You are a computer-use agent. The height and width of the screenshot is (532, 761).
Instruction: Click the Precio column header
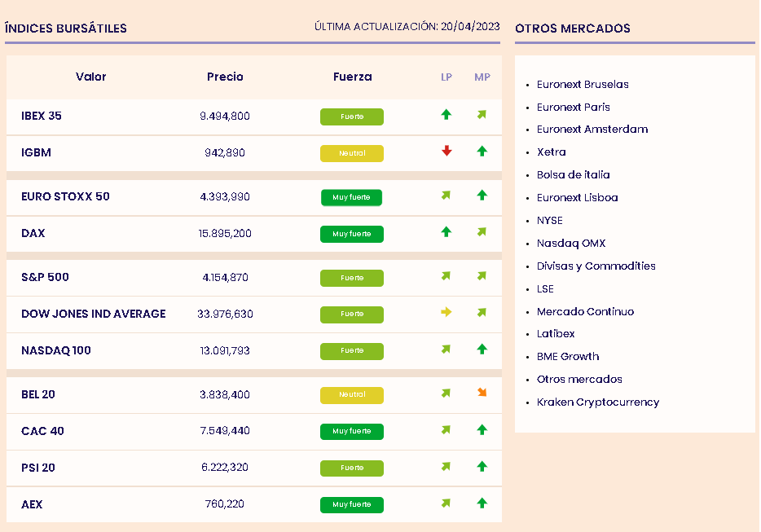point(225,77)
